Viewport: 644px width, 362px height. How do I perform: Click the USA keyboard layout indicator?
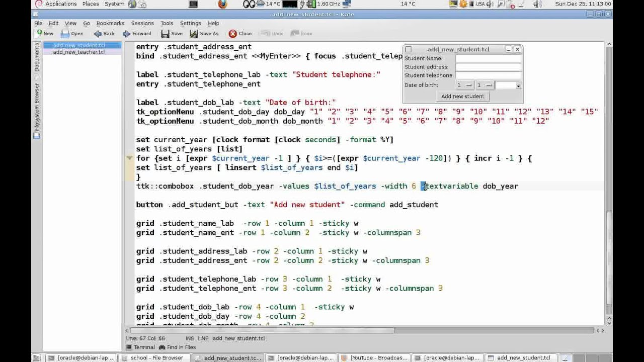(x=480, y=4)
